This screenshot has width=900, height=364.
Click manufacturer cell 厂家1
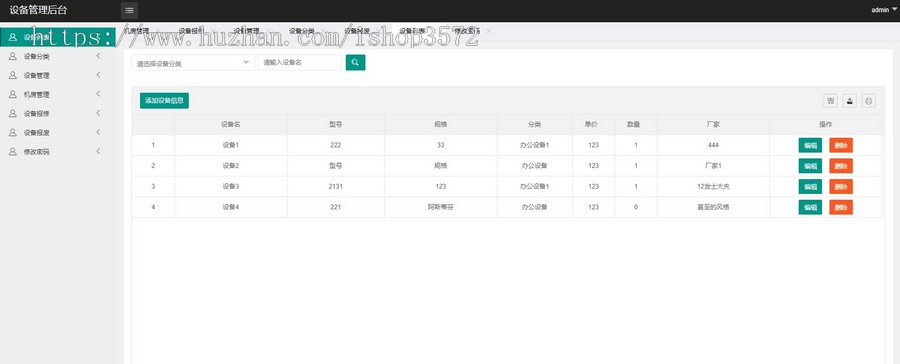[x=713, y=166]
